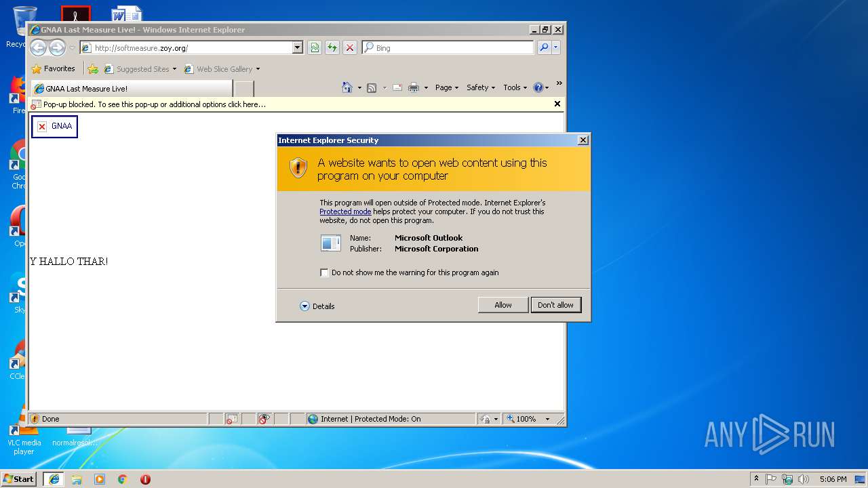Expand Details in the security dialog
868x488 pixels.
317,306
